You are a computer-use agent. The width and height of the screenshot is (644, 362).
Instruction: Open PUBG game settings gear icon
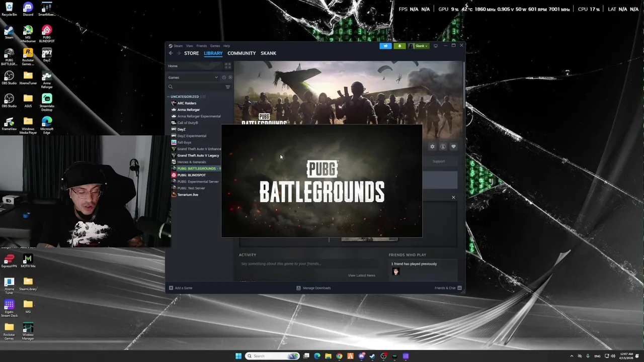click(x=432, y=147)
